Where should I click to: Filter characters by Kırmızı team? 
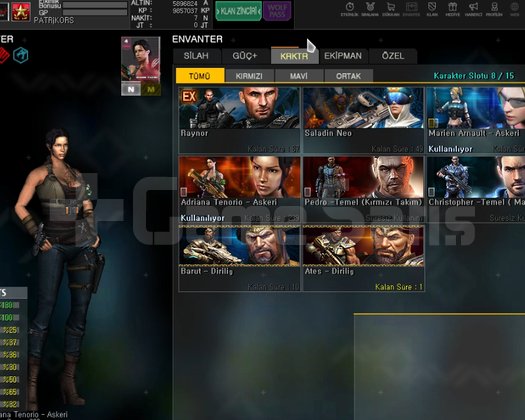pyautogui.click(x=249, y=76)
